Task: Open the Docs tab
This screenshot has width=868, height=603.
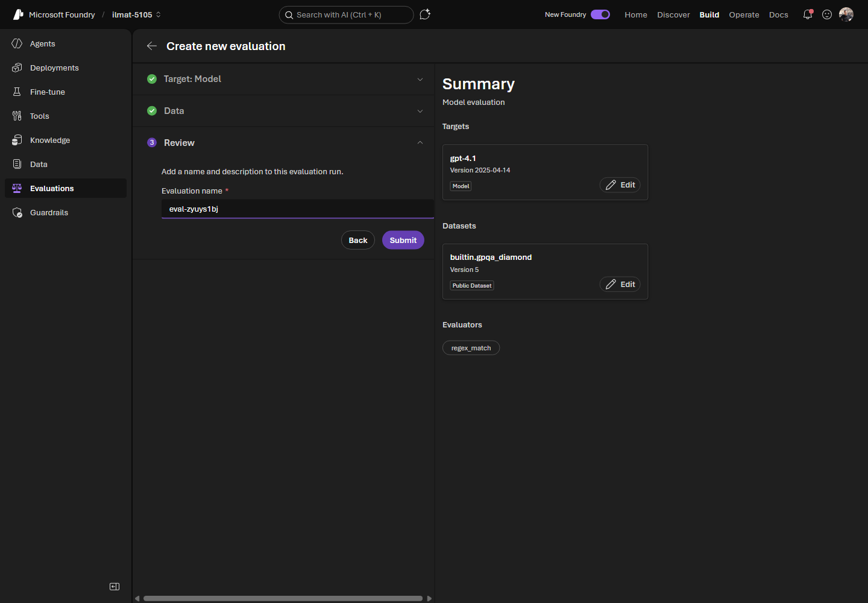Action: tap(779, 14)
